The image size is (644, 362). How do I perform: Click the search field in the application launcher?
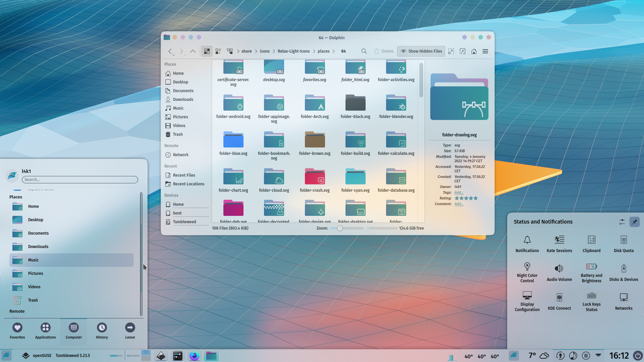point(79,179)
